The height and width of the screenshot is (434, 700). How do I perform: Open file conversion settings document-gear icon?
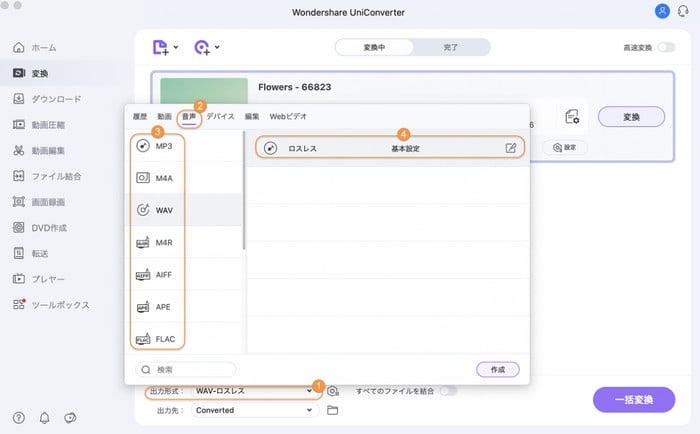pos(572,117)
